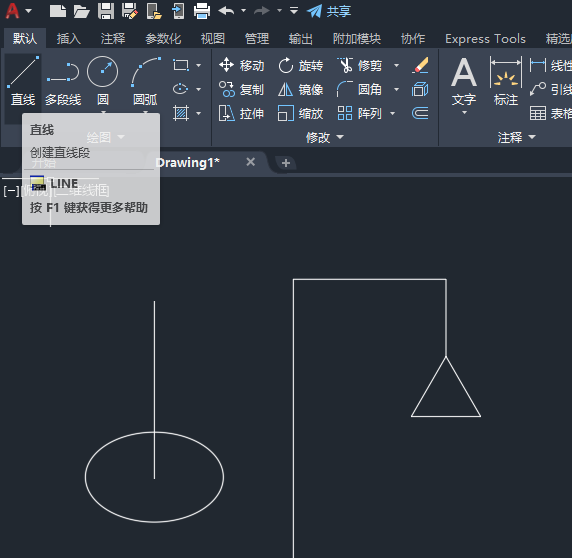Image resolution: width=572 pixels, height=558 pixels.
Task: Click the Share (共享) button
Action: click(x=329, y=11)
